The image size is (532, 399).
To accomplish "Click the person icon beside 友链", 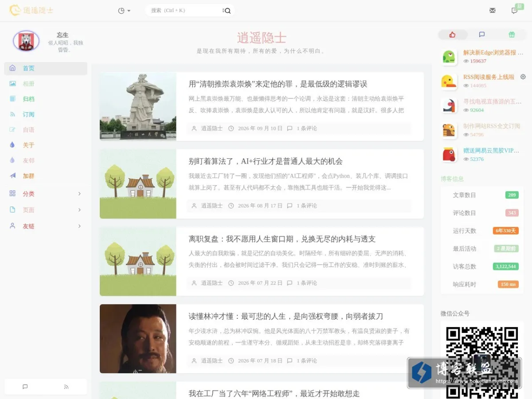I will coord(12,226).
